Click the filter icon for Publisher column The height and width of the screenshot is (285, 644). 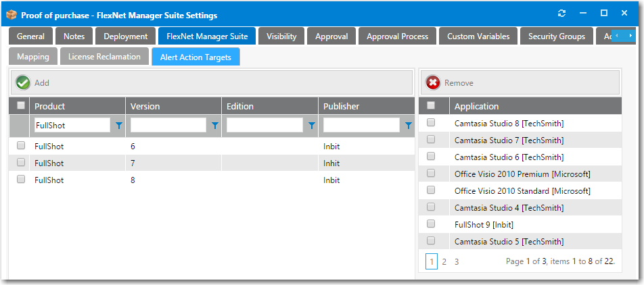tap(408, 126)
